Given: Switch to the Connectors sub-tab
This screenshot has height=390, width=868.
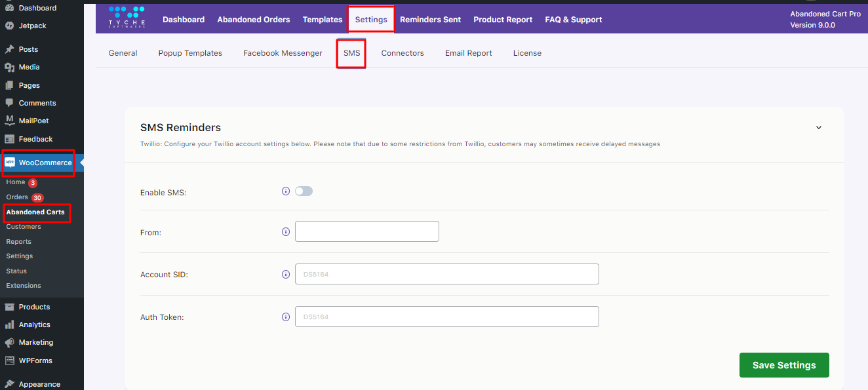Looking at the screenshot, I should [x=403, y=53].
